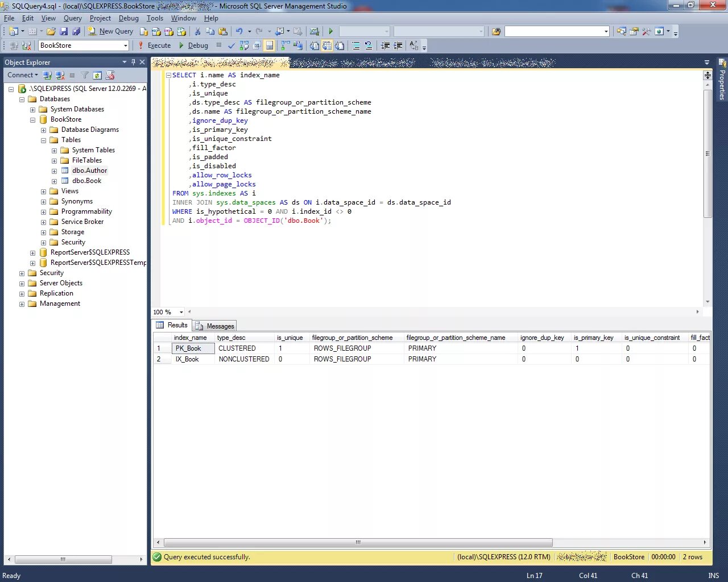Toggle Include Actual Execution Plan
The width and height of the screenshot is (728, 582).
coord(285,45)
